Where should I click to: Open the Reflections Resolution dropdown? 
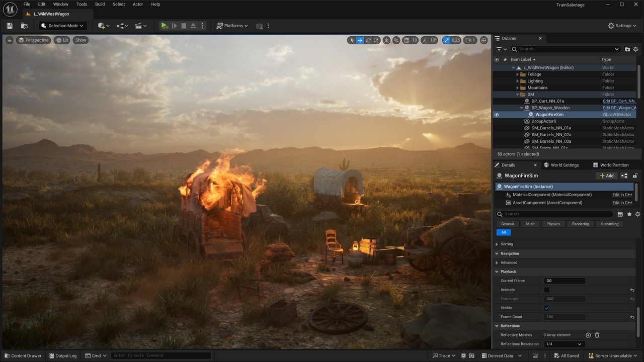point(563,344)
